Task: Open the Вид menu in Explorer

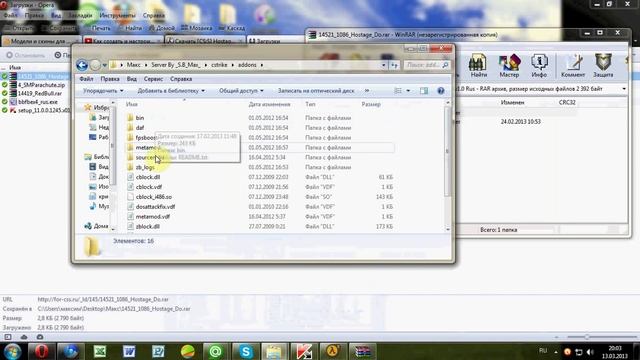Action: click(x=131, y=79)
